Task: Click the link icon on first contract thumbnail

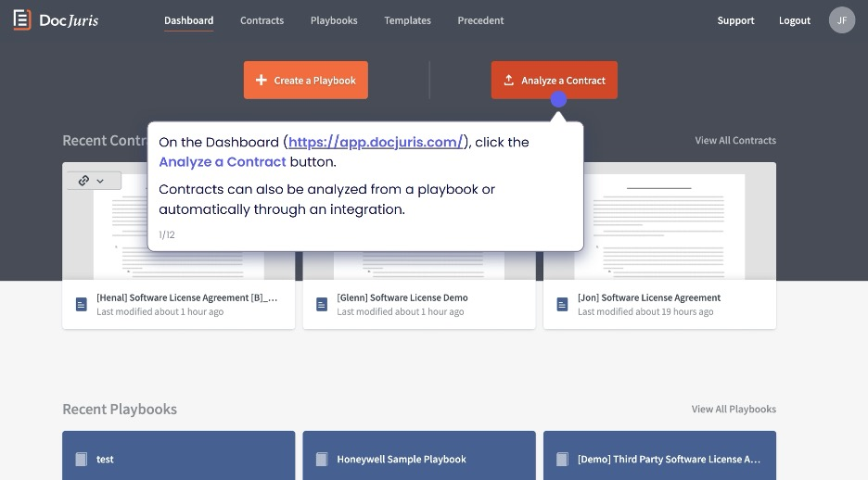Action: click(x=83, y=181)
